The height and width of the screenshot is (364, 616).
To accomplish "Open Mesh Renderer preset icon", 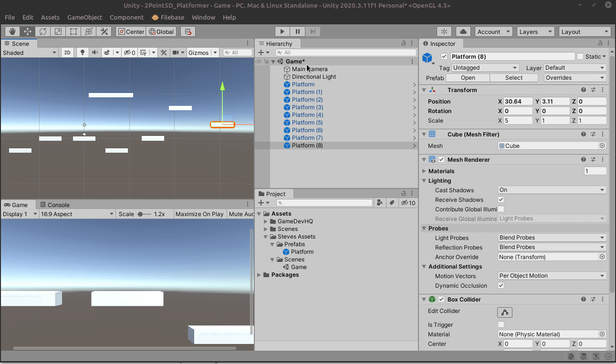I will click(593, 159).
